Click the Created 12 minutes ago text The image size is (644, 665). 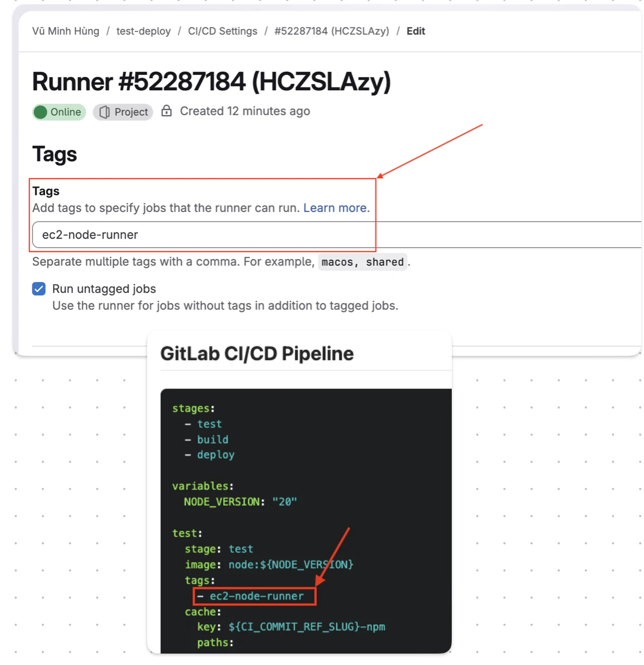(x=245, y=111)
